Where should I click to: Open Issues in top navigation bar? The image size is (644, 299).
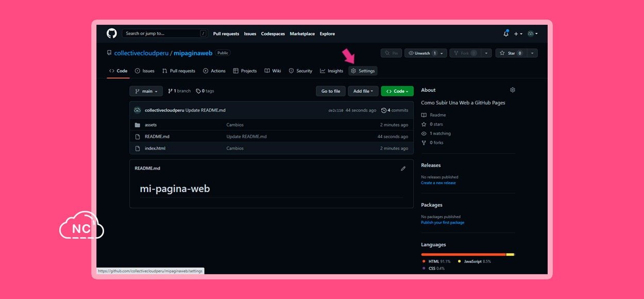(x=250, y=34)
